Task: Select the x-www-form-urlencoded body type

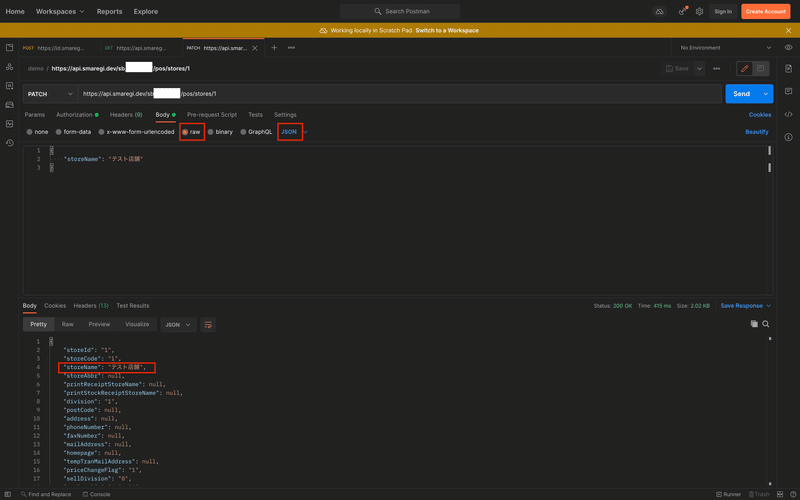Action: [136, 132]
